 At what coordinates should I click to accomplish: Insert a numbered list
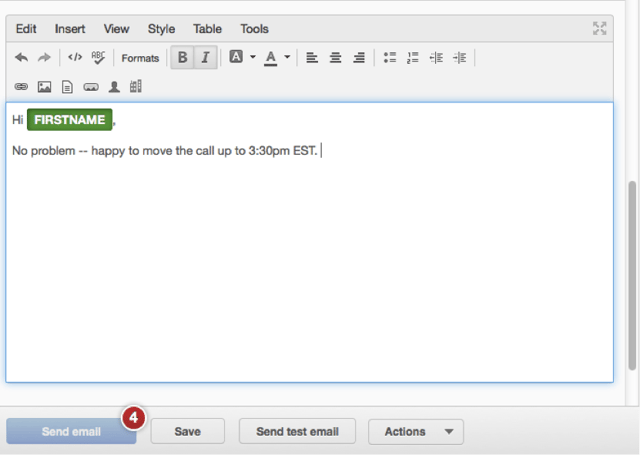413,58
